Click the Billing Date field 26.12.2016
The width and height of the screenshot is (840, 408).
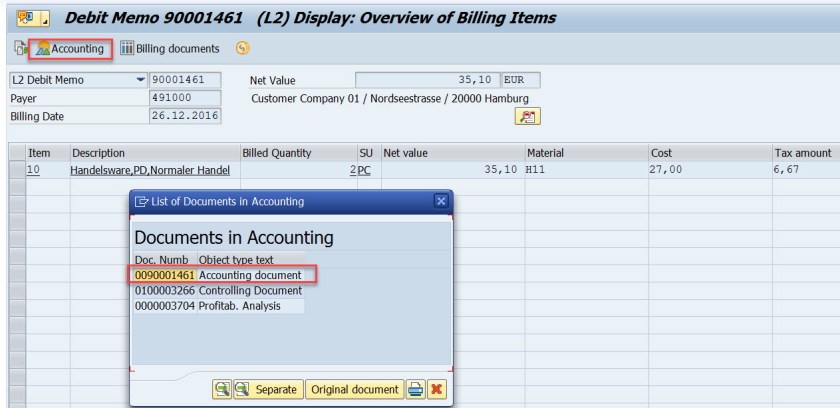[185, 116]
